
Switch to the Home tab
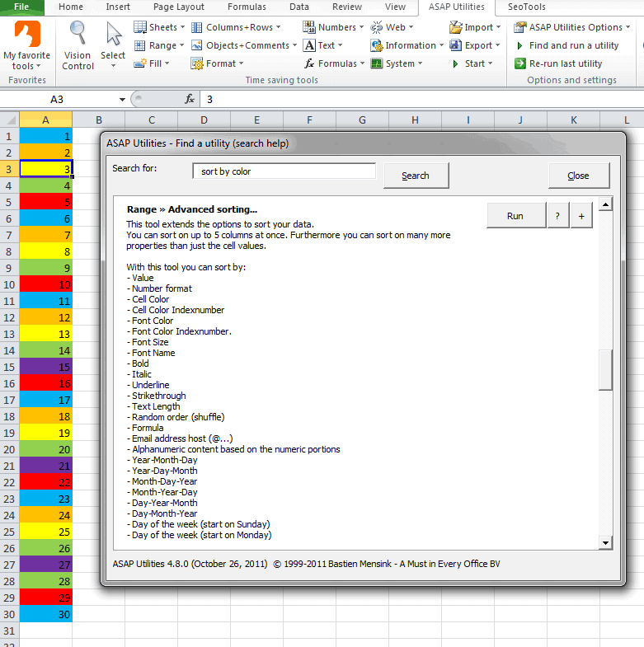click(71, 7)
